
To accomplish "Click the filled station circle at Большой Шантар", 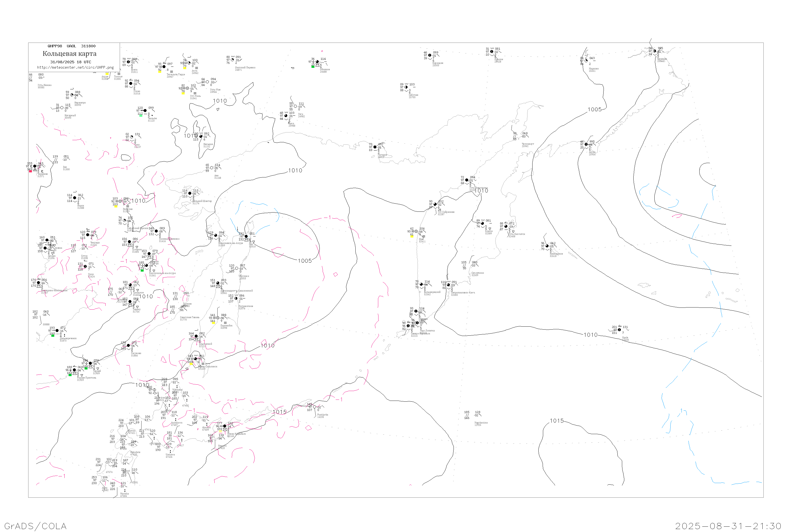I will click(x=190, y=193).
